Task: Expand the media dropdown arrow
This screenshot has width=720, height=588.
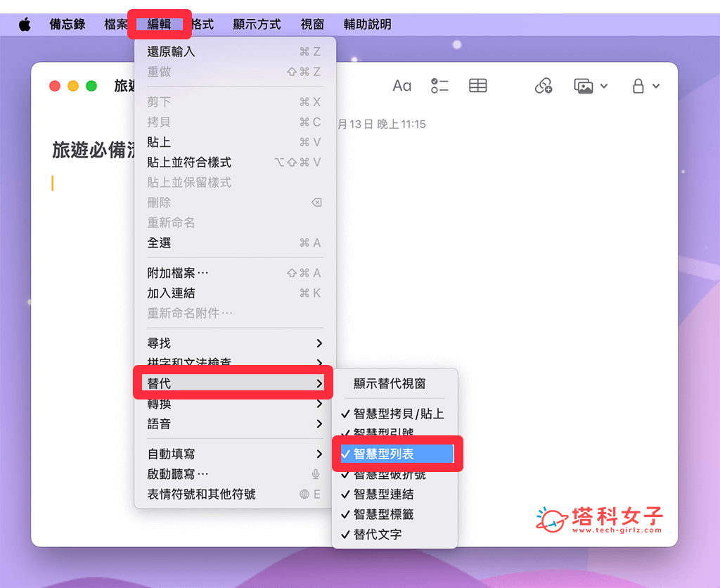Action: click(x=604, y=86)
